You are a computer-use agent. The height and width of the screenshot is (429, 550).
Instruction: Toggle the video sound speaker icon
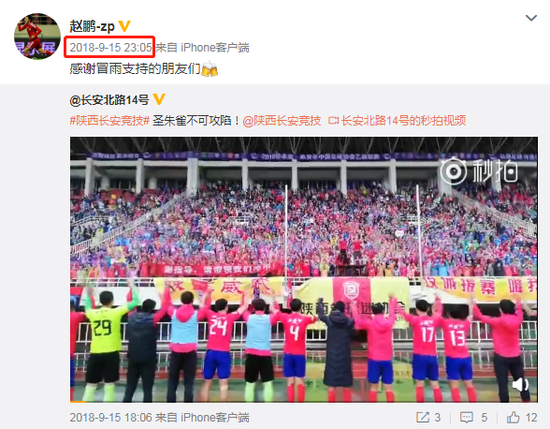(520, 384)
